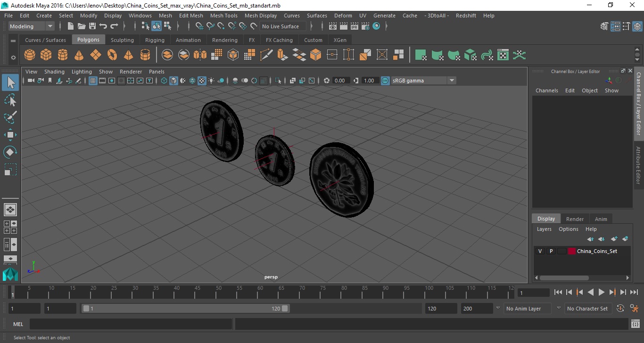Go to the end of playback range
644x343 pixels.
[x=634, y=293]
